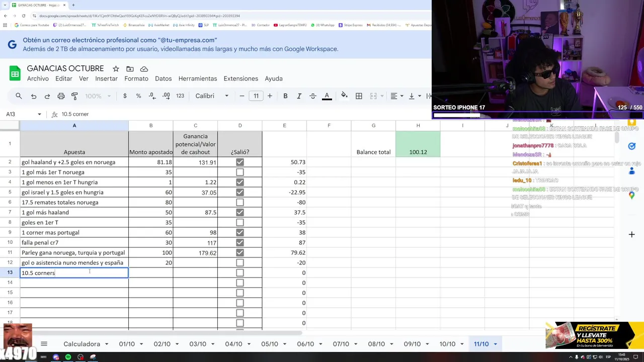644x362 pixels.
Task: Activate the paint format tool
Action: click(x=74, y=96)
